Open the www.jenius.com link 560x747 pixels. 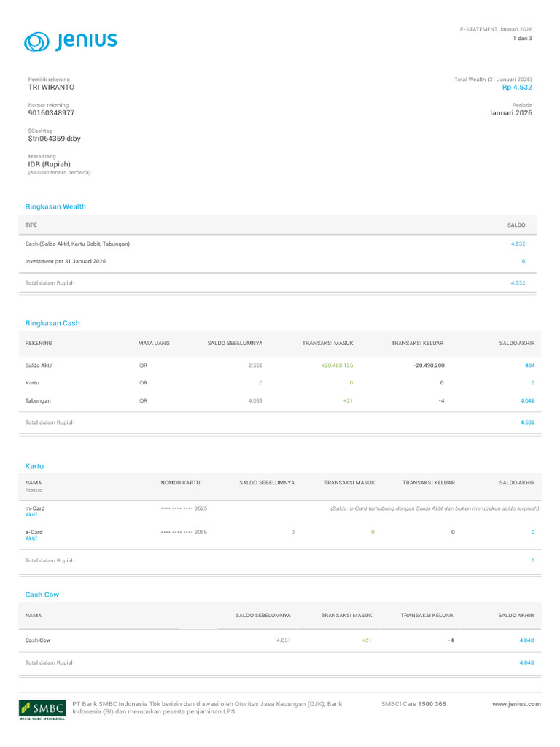[x=516, y=704]
